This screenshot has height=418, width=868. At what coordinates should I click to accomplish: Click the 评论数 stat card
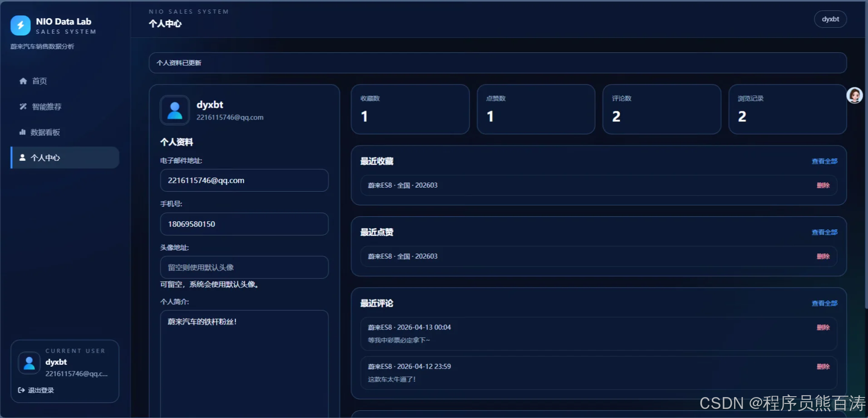coord(662,109)
